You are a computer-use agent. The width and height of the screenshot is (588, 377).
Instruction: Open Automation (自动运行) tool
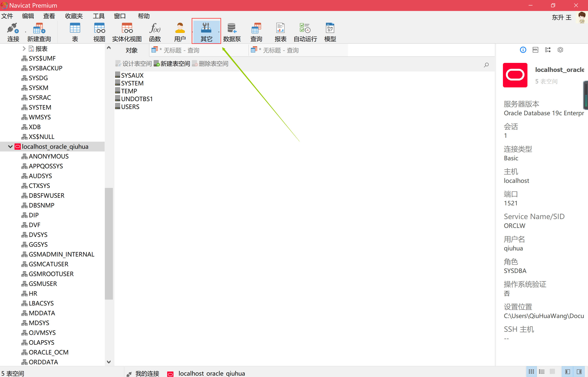tap(305, 32)
